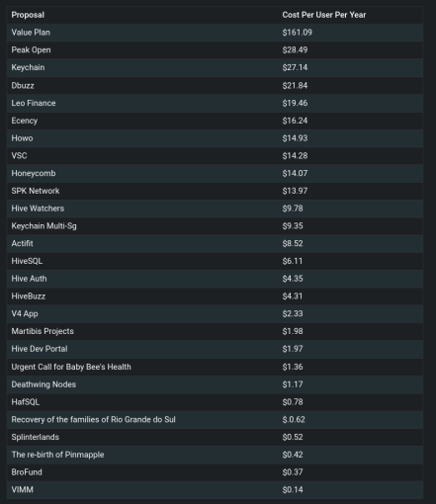Click the Martibis Projects row

tap(215, 331)
